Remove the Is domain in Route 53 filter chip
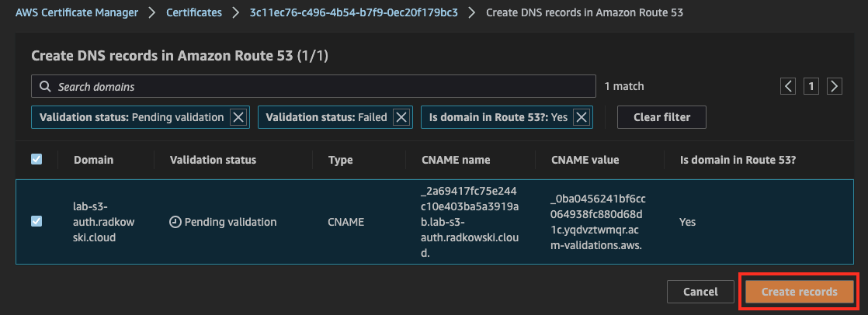Viewport: 868px width, 315px height. [x=582, y=117]
